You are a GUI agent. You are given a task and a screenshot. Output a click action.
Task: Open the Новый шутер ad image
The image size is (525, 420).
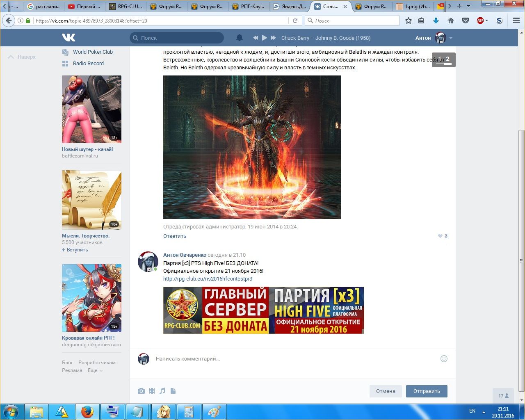(91, 110)
